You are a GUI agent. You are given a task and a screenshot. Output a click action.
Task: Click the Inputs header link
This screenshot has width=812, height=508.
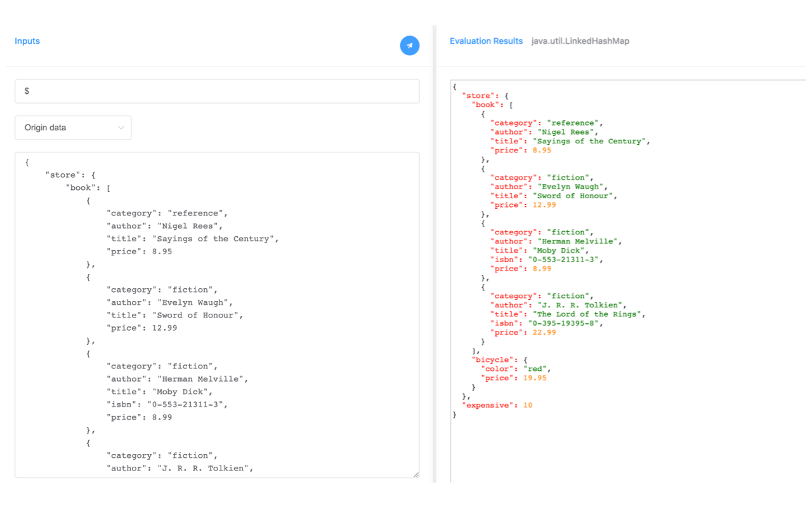point(27,41)
